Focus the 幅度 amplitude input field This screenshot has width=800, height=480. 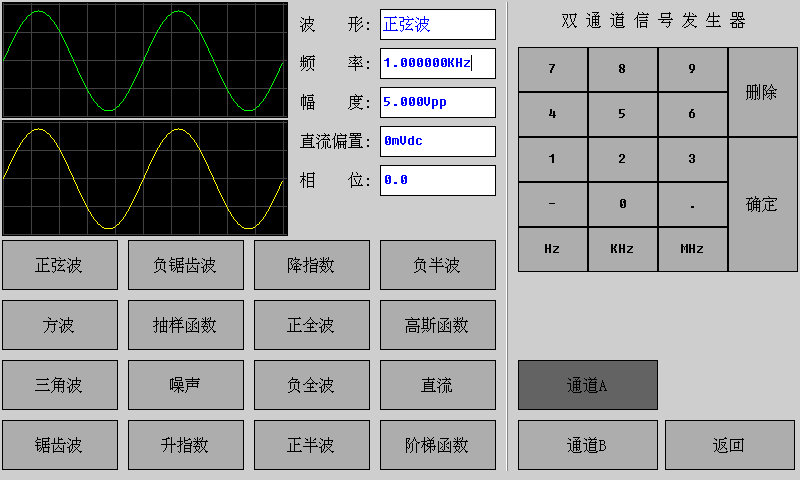point(438,102)
